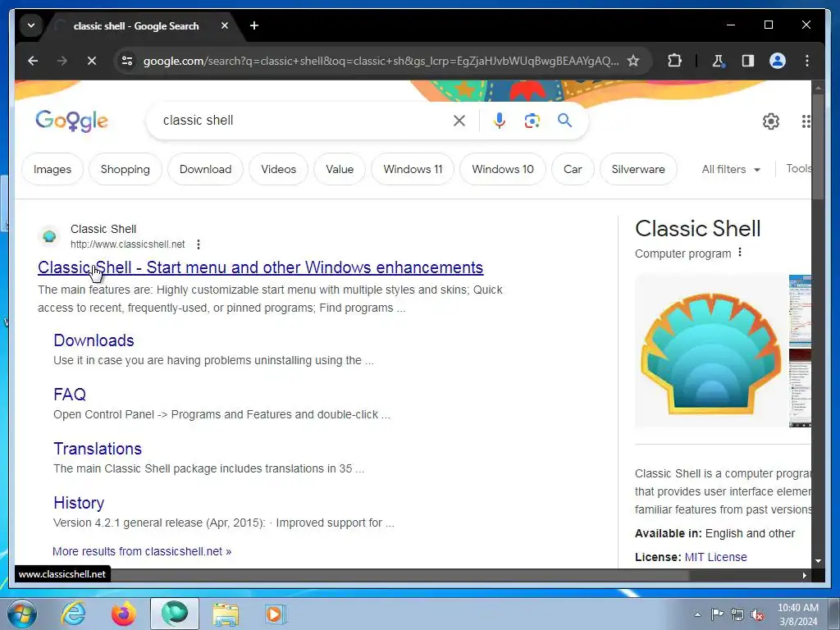Click the Google logo
This screenshot has height=630, width=840.
(72, 121)
